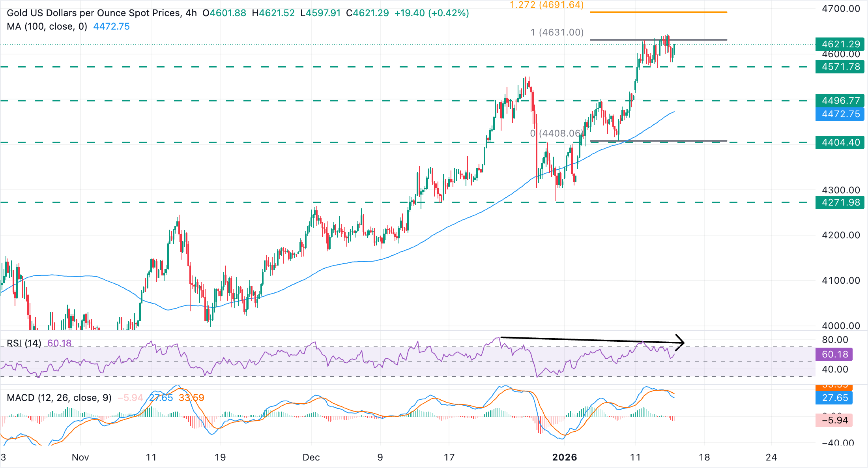Image resolution: width=868 pixels, height=468 pixels.
Task: Select the 4496.77 resistance price tag
Action: (840, 101)
